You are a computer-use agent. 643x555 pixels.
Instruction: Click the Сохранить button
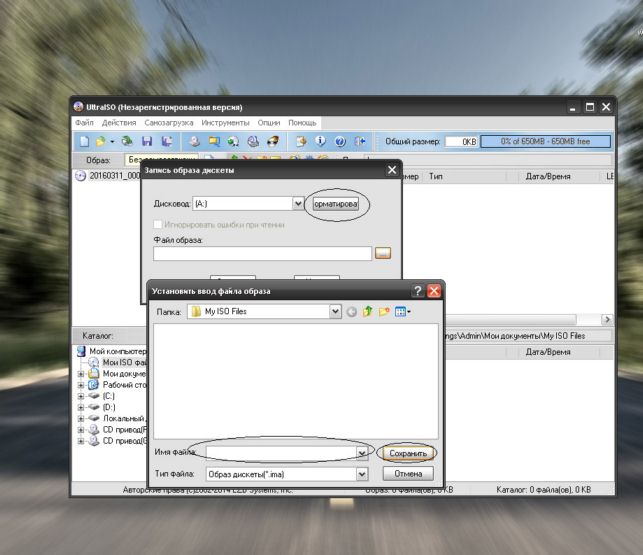pyautogui.click(x=408, y=453)
